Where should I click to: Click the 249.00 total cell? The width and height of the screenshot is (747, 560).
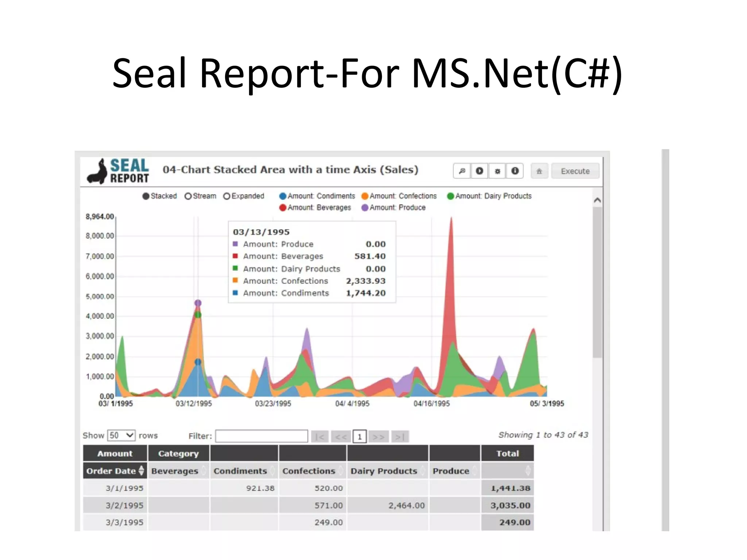[x=507, y=522]
